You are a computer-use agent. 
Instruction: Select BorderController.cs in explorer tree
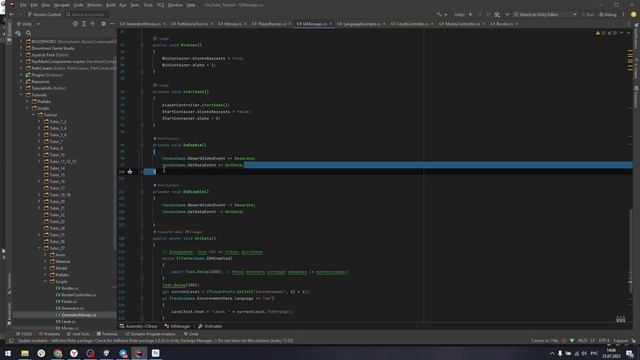(78, 295)
